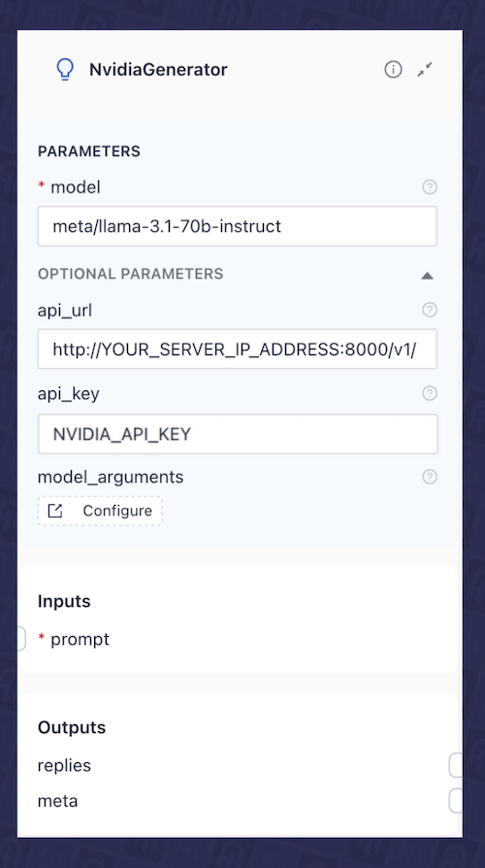Show help for the api_url parameter
Image resolution: width=485 pixels, height=868 pixels.
point(430,310)
